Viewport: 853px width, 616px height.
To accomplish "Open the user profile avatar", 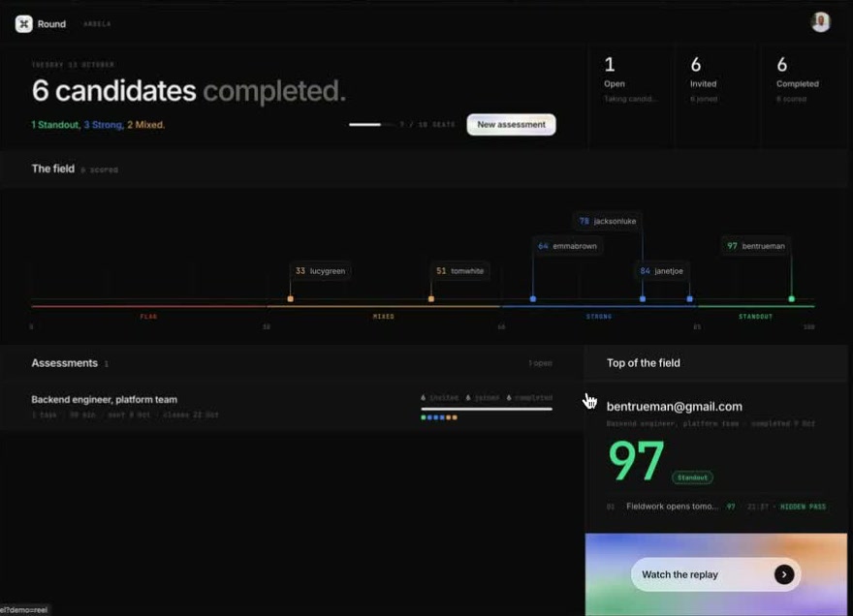I will (820, 21).
